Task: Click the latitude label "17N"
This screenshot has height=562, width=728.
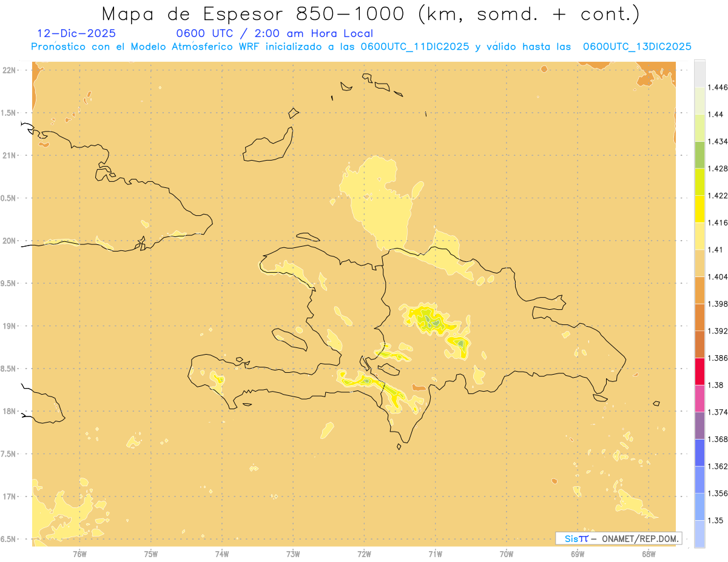Action: click(x=10, y=497)
